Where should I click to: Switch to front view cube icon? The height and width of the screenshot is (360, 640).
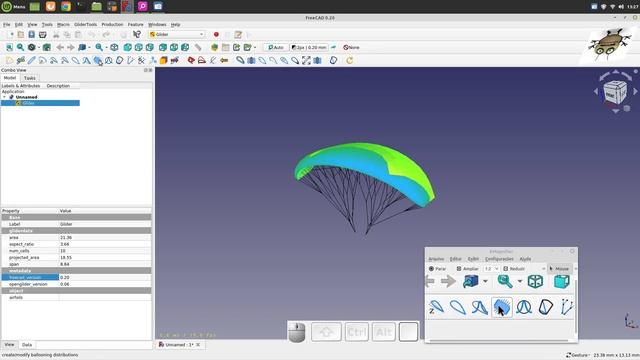tap(128, 47)
